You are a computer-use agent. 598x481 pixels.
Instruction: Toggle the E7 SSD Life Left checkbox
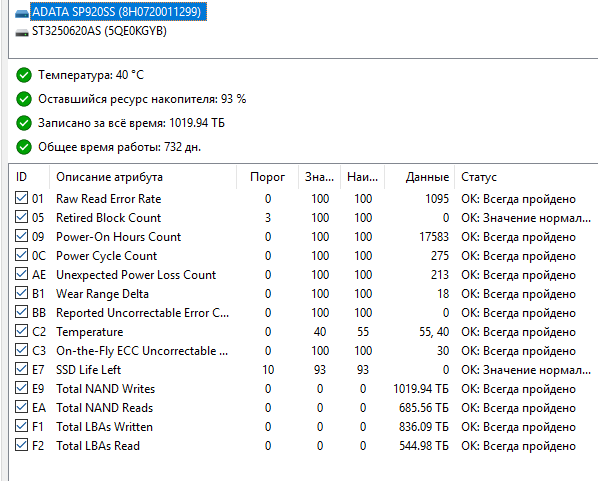pos(21,368)
